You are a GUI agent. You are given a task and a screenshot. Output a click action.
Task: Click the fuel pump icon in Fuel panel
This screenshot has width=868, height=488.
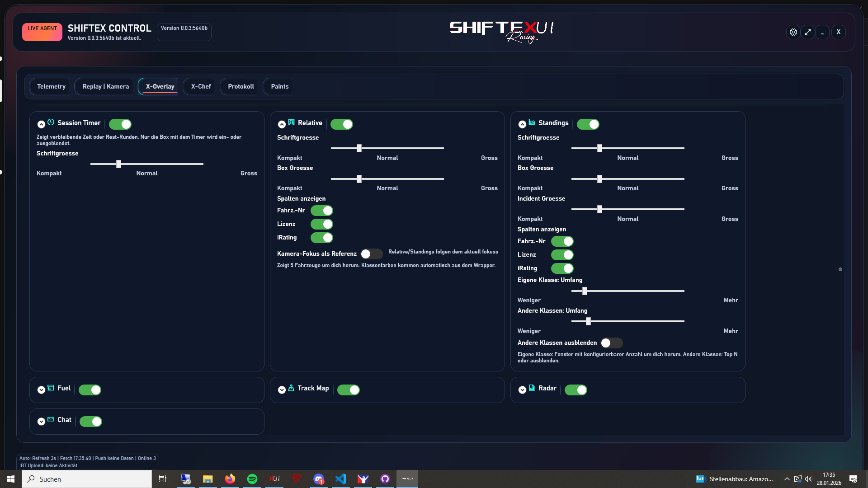point(51,388)
